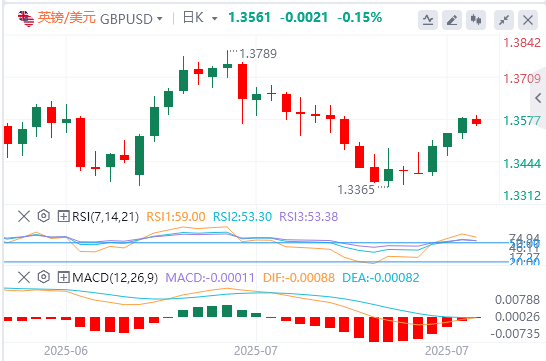This screenshot has height=361, width=546.
Task: Open MACD indicator settings hexagon
Action: pos(44,277)
